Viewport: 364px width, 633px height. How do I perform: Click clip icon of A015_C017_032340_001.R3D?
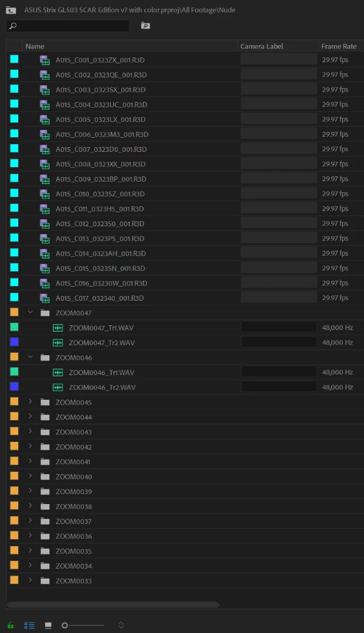pos(45,298)
